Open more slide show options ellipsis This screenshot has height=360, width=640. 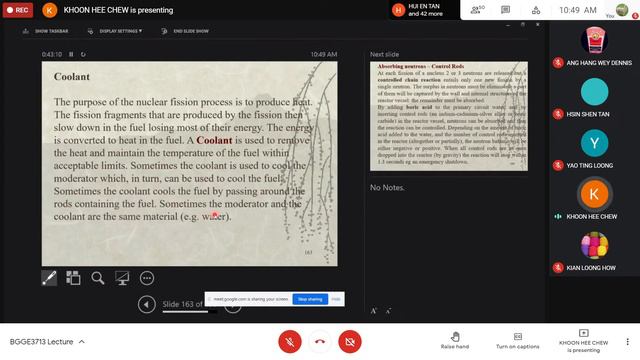(x=147, y=278)
